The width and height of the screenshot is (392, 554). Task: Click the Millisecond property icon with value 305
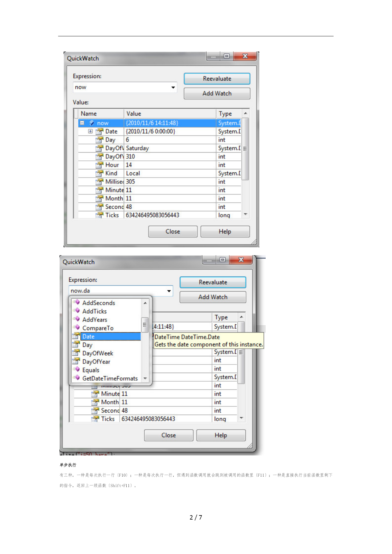pos(100,182)
